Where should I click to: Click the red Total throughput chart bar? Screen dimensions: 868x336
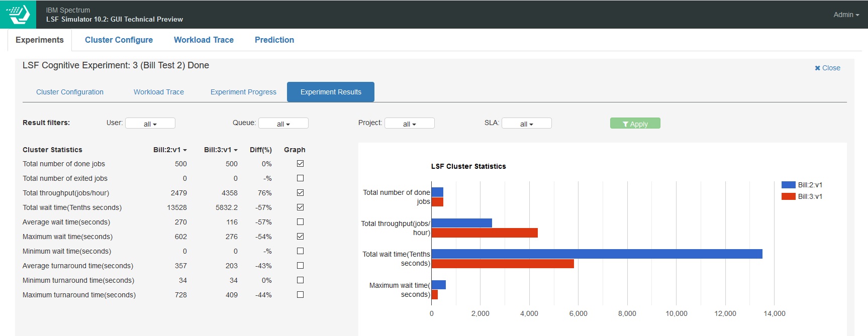[x=485, y=233]
